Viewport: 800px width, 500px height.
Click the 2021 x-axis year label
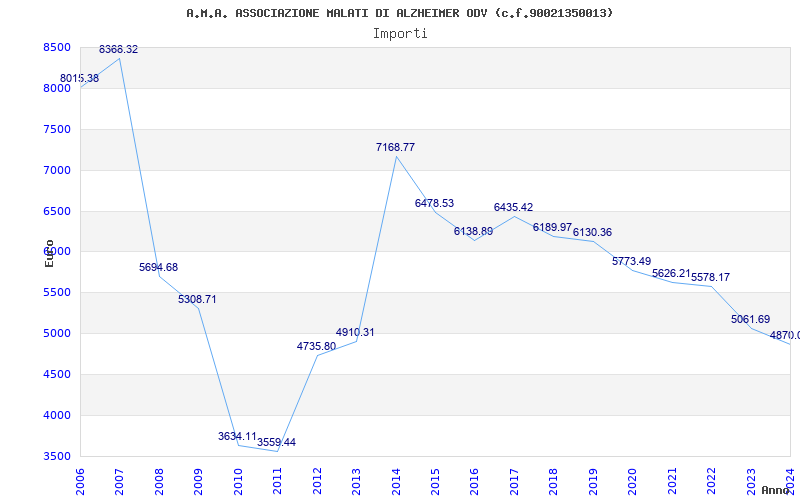pyautogui.click(x=672, y=481)
